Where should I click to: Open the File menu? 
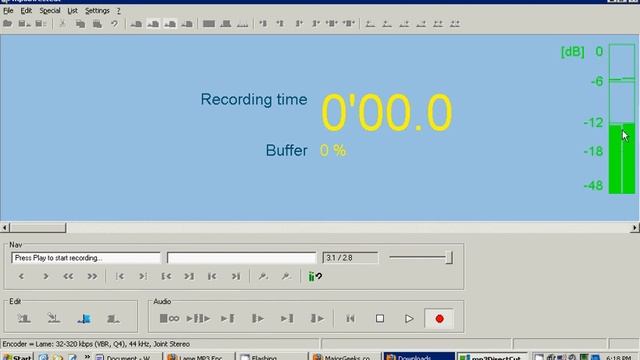coord(8,11)
